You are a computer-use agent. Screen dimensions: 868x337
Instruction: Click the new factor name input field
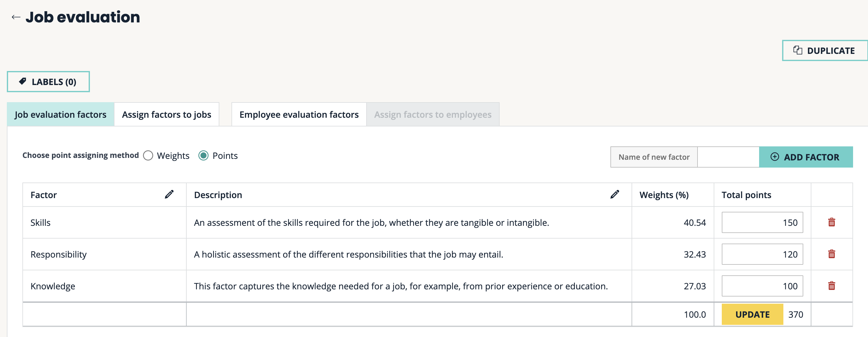(x=728, y=157)
